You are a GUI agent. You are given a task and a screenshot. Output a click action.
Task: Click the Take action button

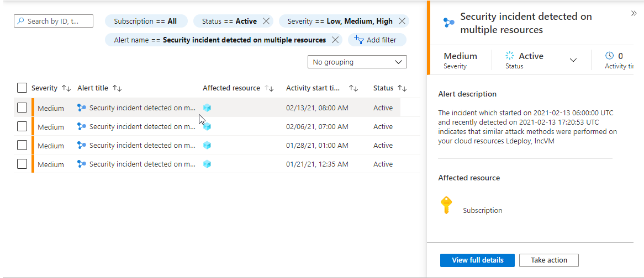(x=548, y=260)
